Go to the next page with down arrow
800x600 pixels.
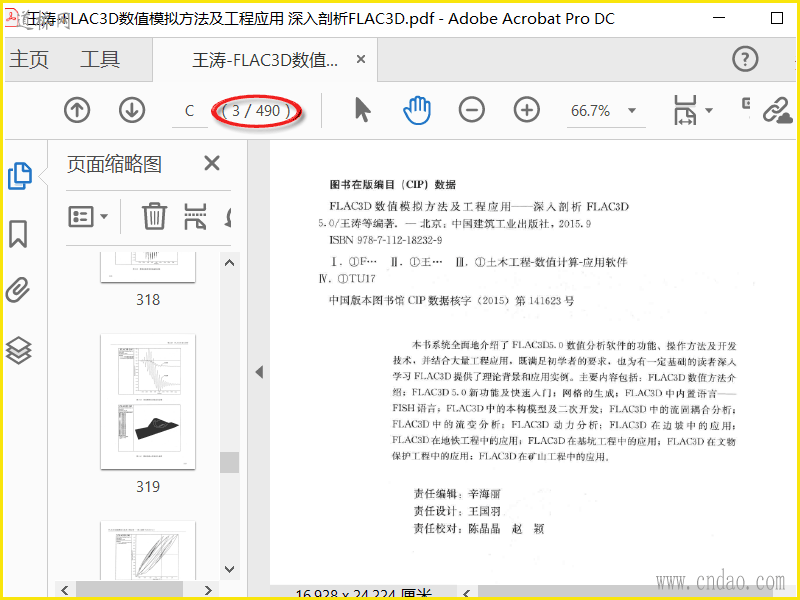(x=132, y=110)
